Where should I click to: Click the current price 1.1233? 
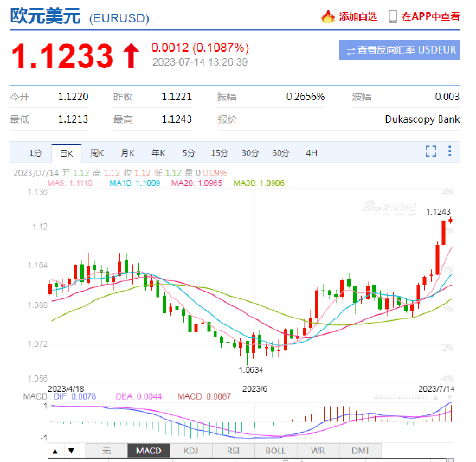tap(62, 56)
